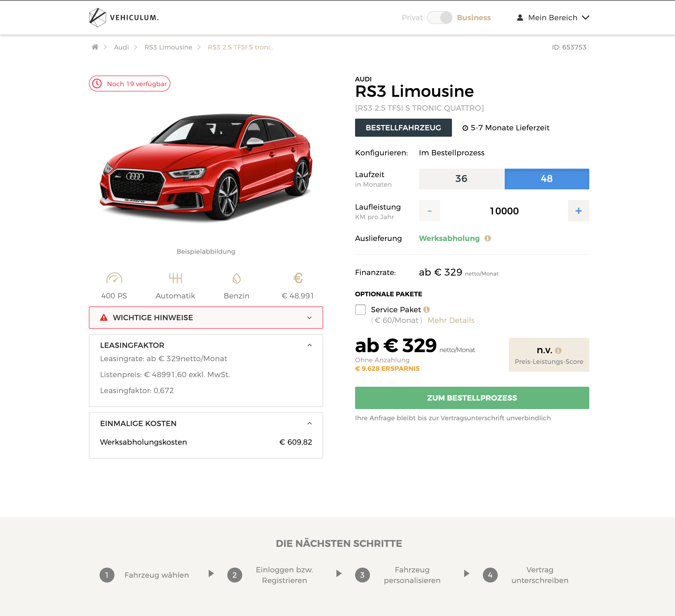Click the Vehiculum logo
Image resolution: width=675 pixels, height=616 pixels.
click(x=124, y=17)
